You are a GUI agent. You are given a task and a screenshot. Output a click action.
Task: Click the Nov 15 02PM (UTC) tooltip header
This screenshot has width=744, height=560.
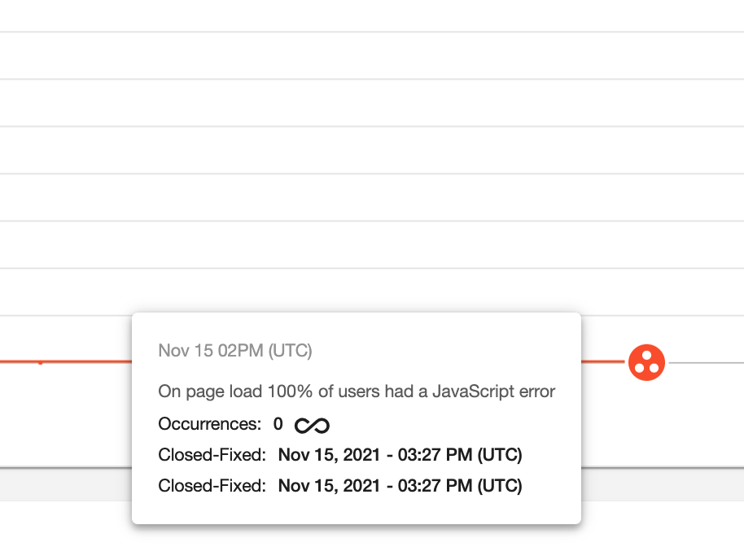(234, 351)
